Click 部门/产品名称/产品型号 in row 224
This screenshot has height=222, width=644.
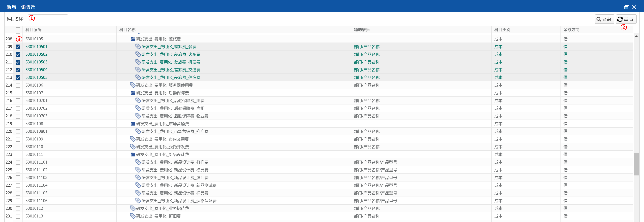click(375, 162)
